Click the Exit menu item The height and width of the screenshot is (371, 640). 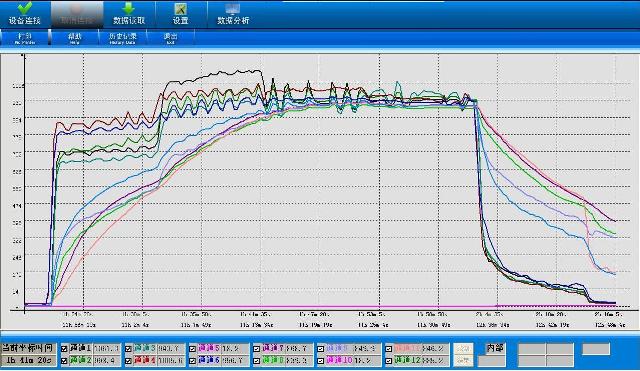[171, 38]
